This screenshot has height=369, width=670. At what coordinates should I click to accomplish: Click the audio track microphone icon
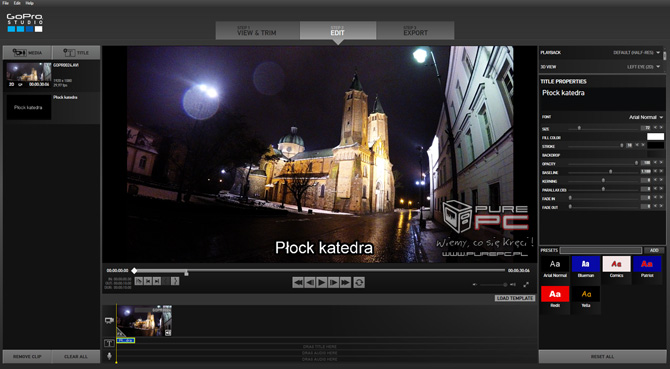pos(109,355)
